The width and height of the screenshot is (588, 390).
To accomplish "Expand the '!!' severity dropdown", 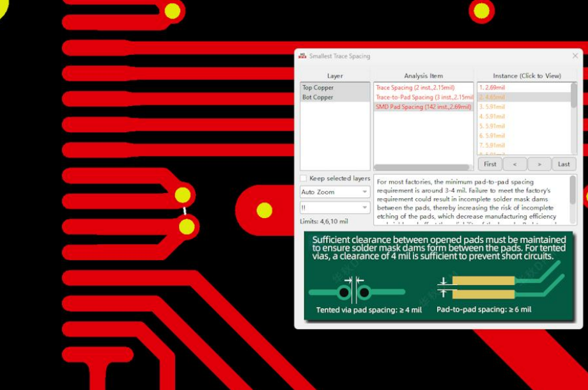I will click(335, 208).
